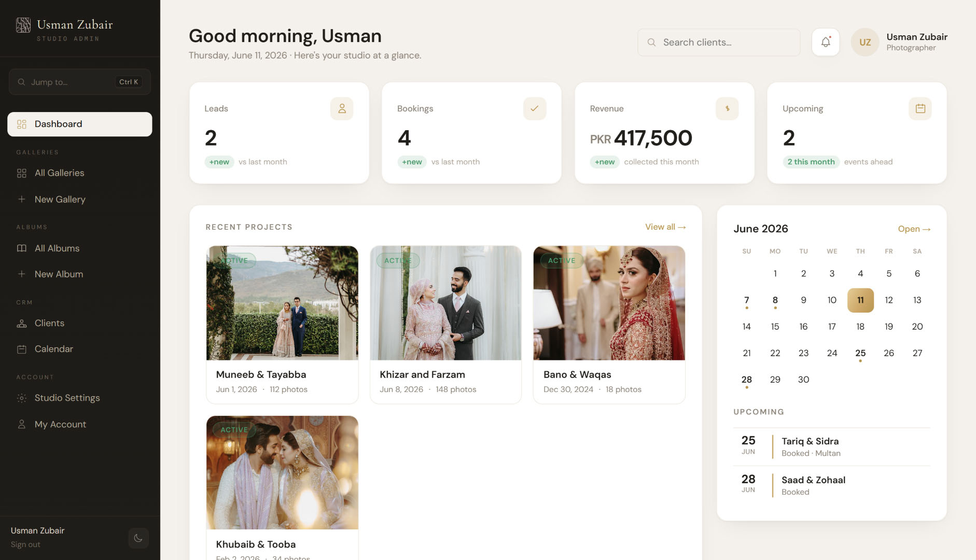The image size is (976, 560).
Task: Click the PKR 417,500 revenue figure
Action: point(641,138)
